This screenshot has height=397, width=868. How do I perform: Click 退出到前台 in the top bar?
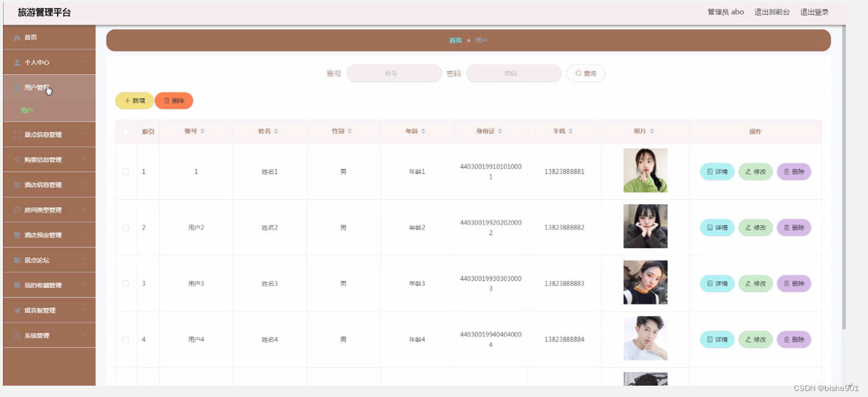click(x=772, y=12)
